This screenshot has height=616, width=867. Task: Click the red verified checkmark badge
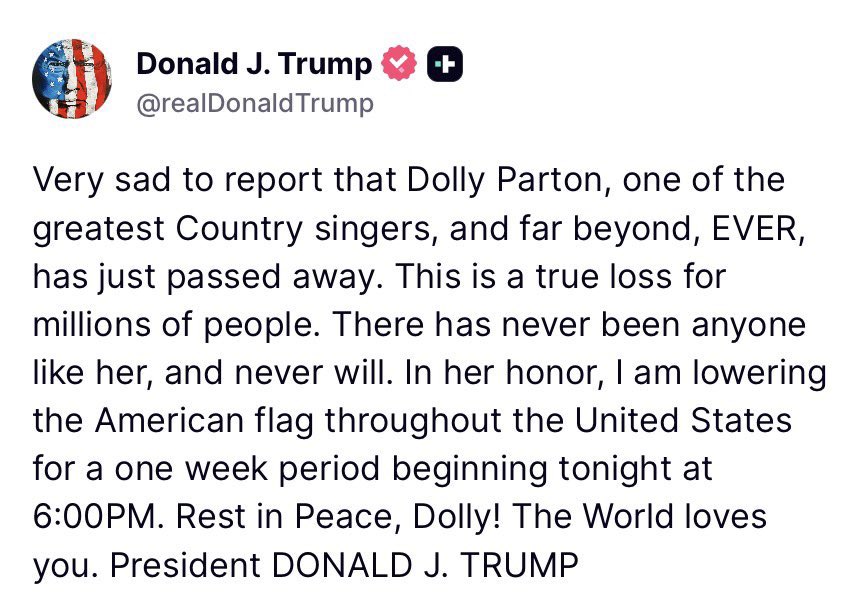[x=399, y=64]
